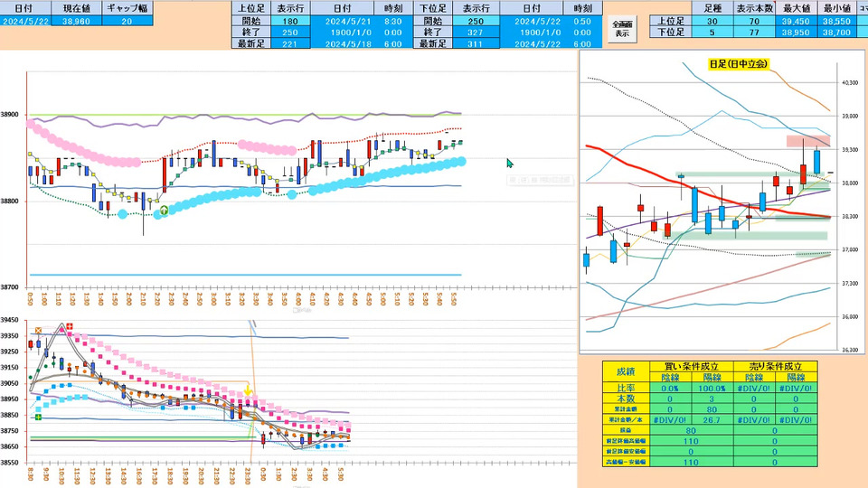Select the 本数 cell showing 3
This screenshot has height=488, width=868.
coord(712,399)
